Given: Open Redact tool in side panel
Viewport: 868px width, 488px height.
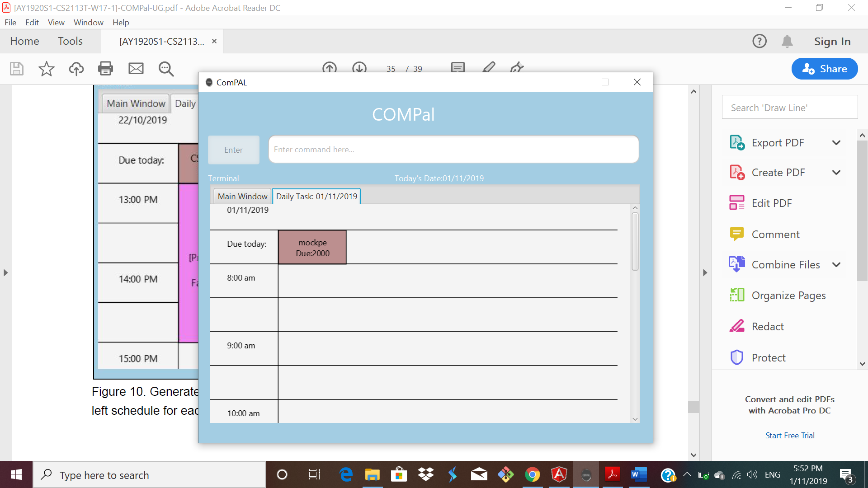Looking at the screenshot, I should click(767, 326).
